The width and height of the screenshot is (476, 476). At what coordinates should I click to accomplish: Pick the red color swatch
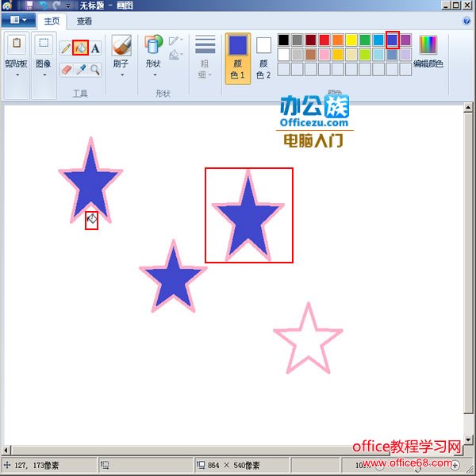[324, 40]
